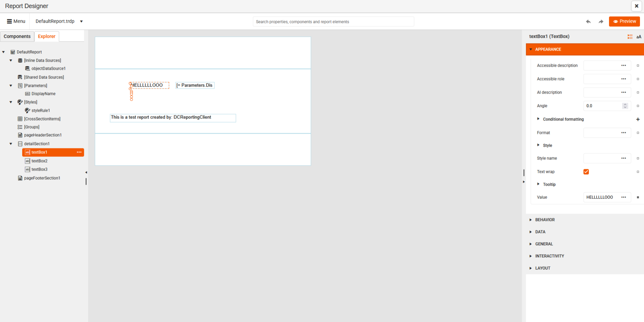Collapse the [Parameters] node arrow
Viewport: 644px width, 322px height.
pos(11,86)
